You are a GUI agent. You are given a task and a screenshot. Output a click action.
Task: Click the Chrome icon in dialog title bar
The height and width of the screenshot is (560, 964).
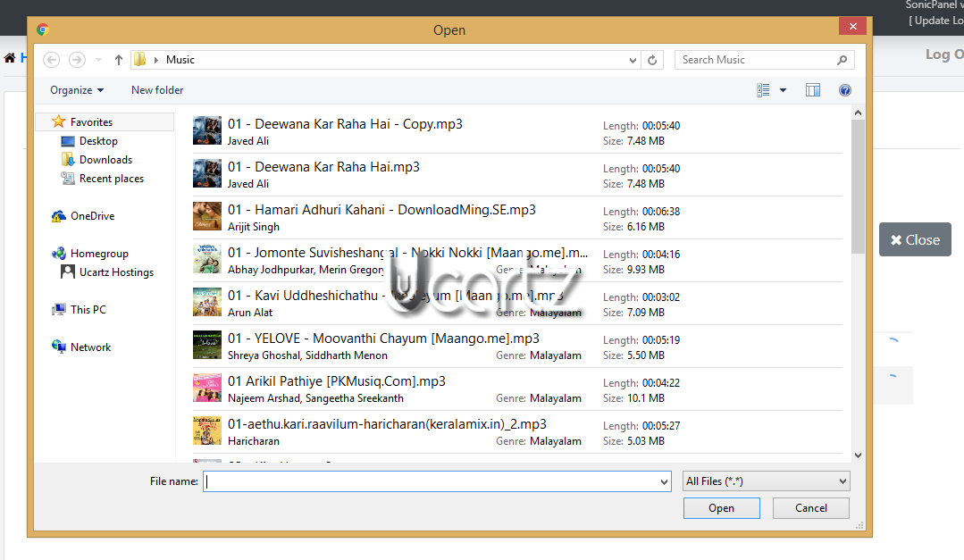(42, 29)
